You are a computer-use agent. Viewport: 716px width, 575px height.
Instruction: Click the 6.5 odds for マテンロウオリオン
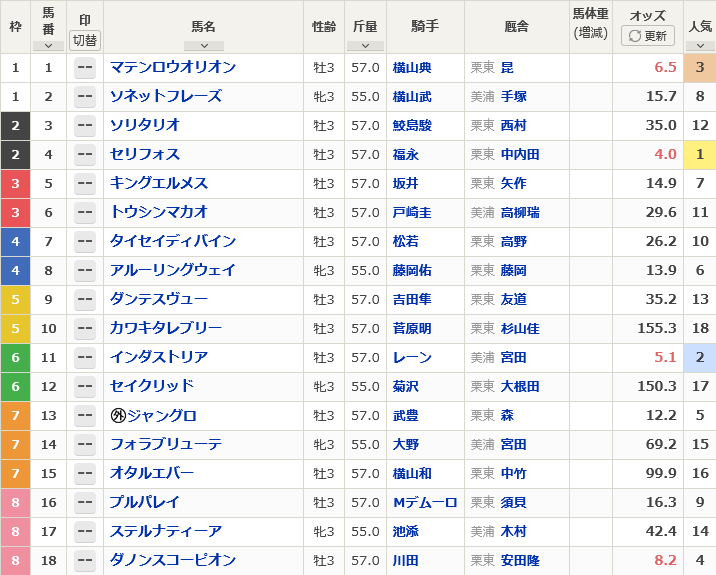(x=665, y=67)
